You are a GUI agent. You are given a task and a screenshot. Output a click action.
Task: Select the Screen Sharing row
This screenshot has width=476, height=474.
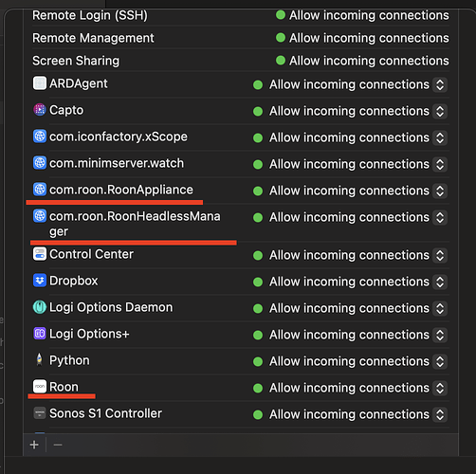(x=241, y=61)
